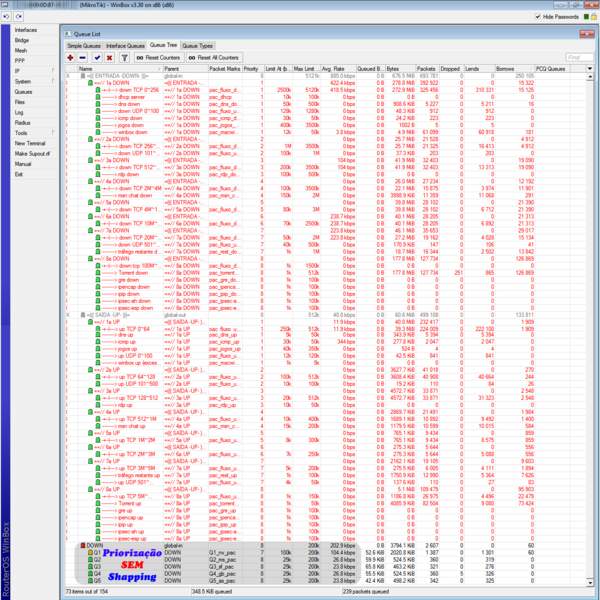This screenshot has height=600, width=600.
Task: Open Log from the sidebar menu
Action: click(x=19, y=112)
